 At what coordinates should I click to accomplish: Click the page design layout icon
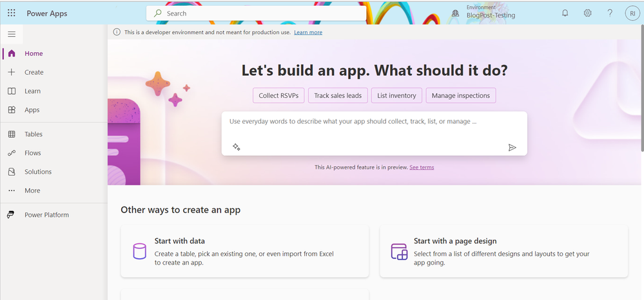pos(399,251)
